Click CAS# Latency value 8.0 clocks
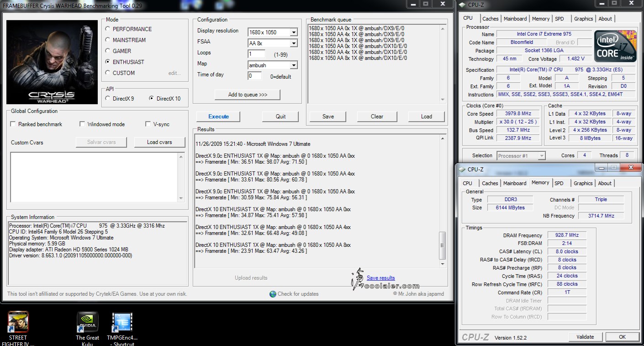This screenshot has height=346, width=644. point(567,251)
